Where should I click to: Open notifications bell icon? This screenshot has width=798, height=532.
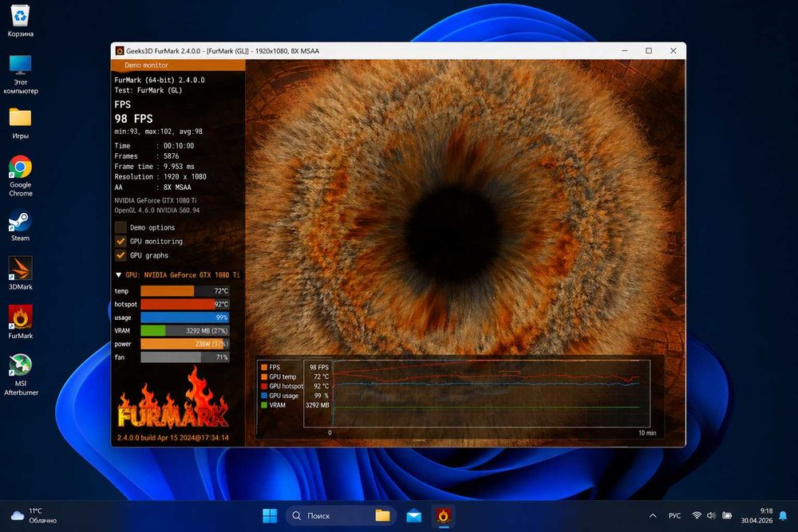click(784, 516)
